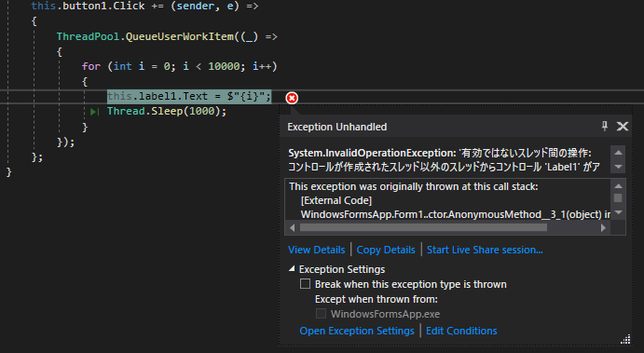Click the call stack scroll up arrow
The image size is (644, 353).
(x=618, y=186)
